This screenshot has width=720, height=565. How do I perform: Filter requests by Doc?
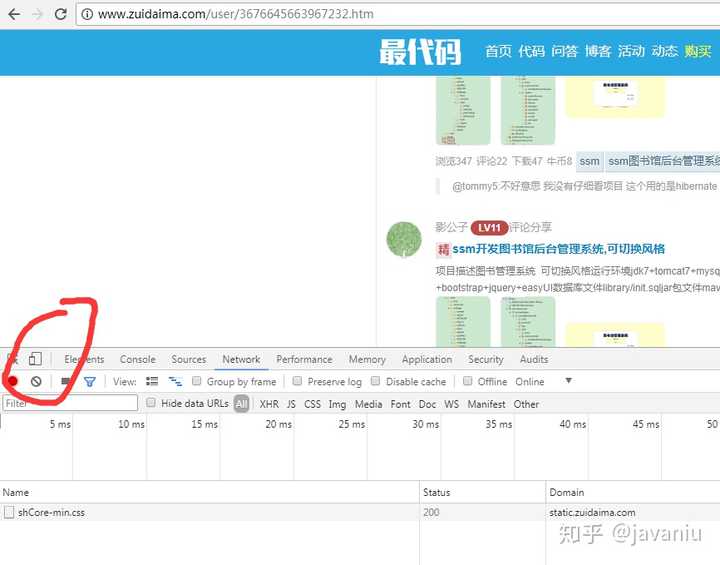pos(427,404)
